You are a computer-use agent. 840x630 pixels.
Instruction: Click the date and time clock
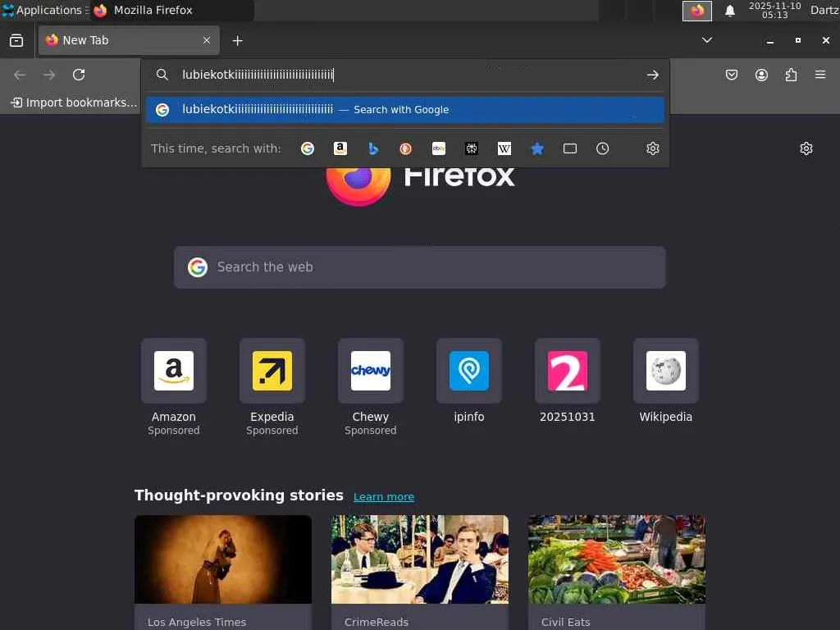(x=774, y=10)
